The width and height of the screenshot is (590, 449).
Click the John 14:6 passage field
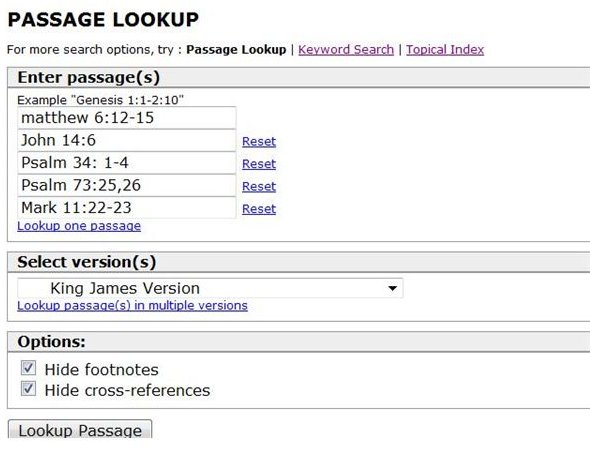click(127, 140)
